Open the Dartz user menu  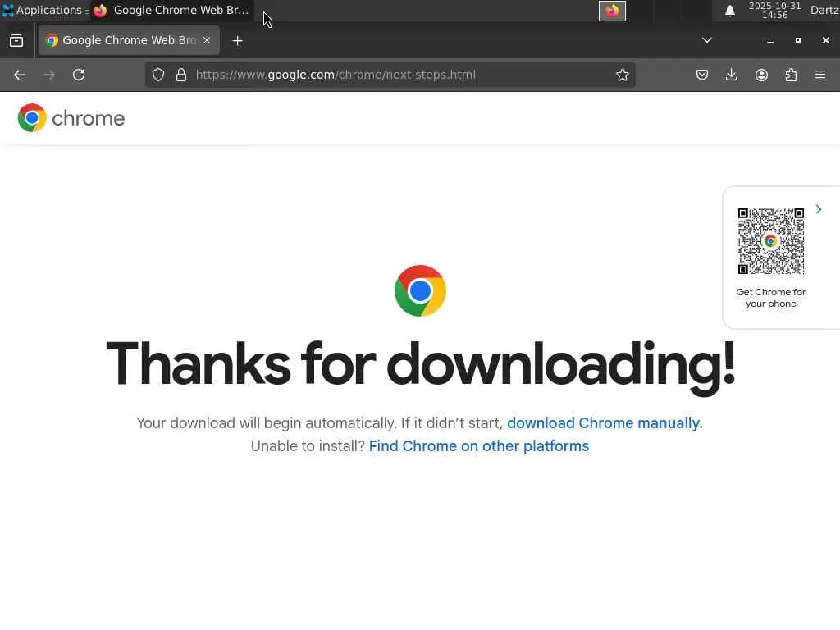(824, 10)
